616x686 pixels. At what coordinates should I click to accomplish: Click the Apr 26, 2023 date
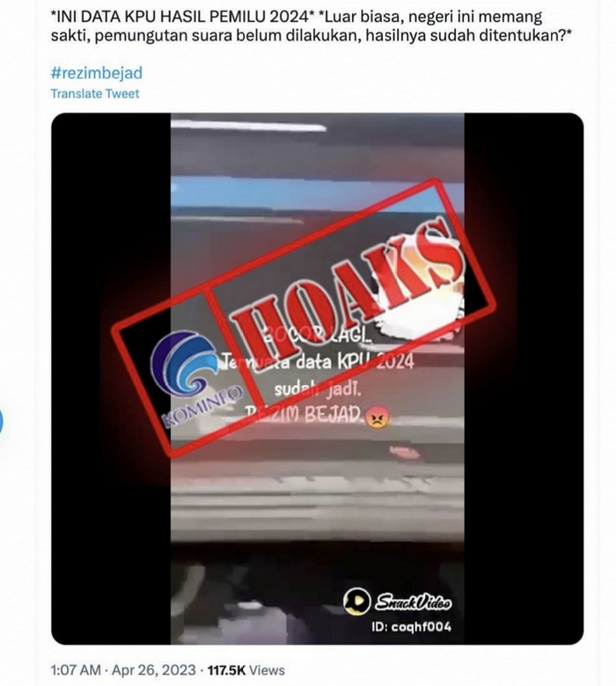tap(154, 670)
